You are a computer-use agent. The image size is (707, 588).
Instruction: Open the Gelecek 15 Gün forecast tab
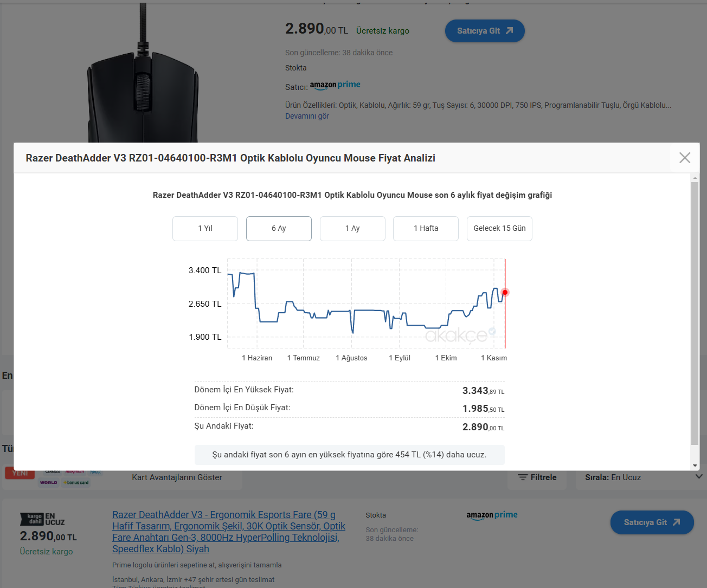coord(499,228)
